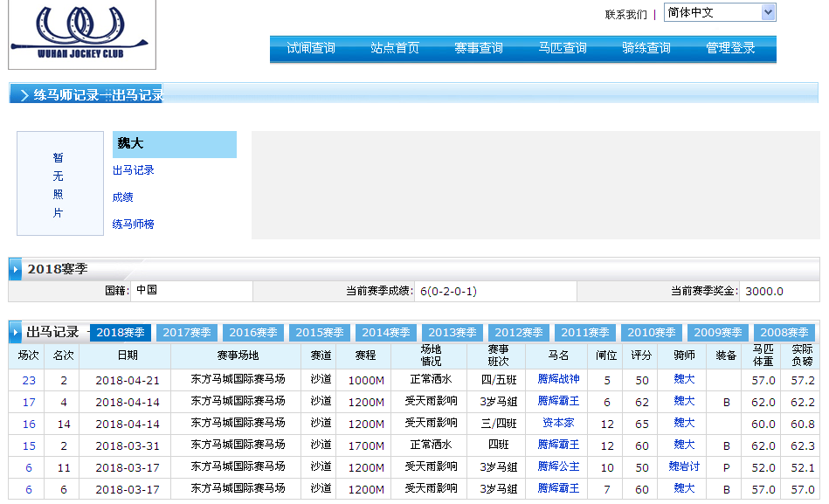The image size is (829, 504).
Task: Open 管理登录 in the navigation bar
Action: (730, 48)
